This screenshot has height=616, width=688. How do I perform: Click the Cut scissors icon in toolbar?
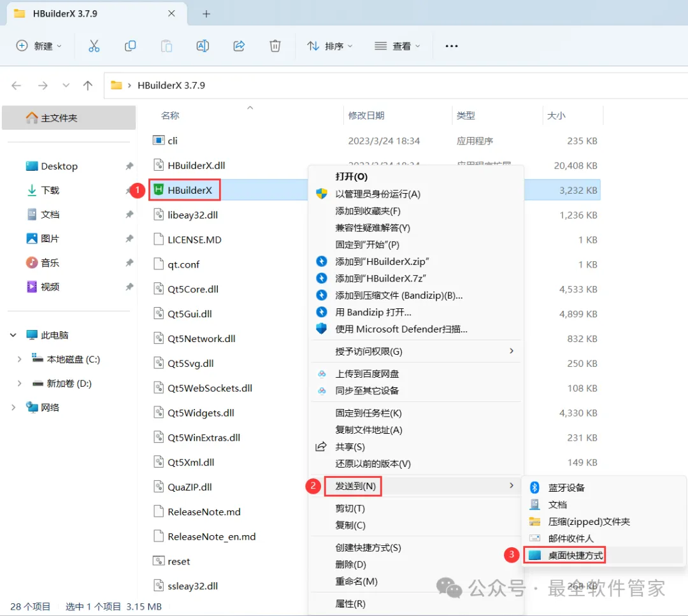click(x=94, y=46)
